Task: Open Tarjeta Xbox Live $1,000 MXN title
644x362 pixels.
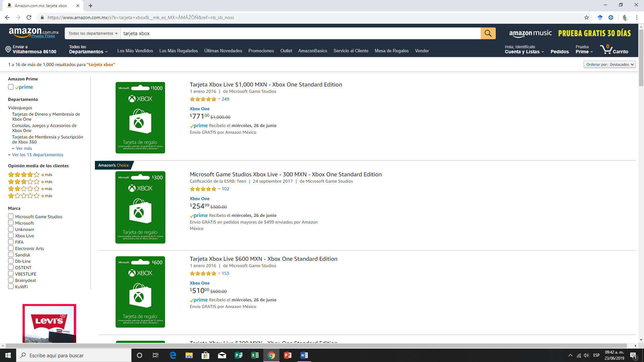Action: [266, 84]
